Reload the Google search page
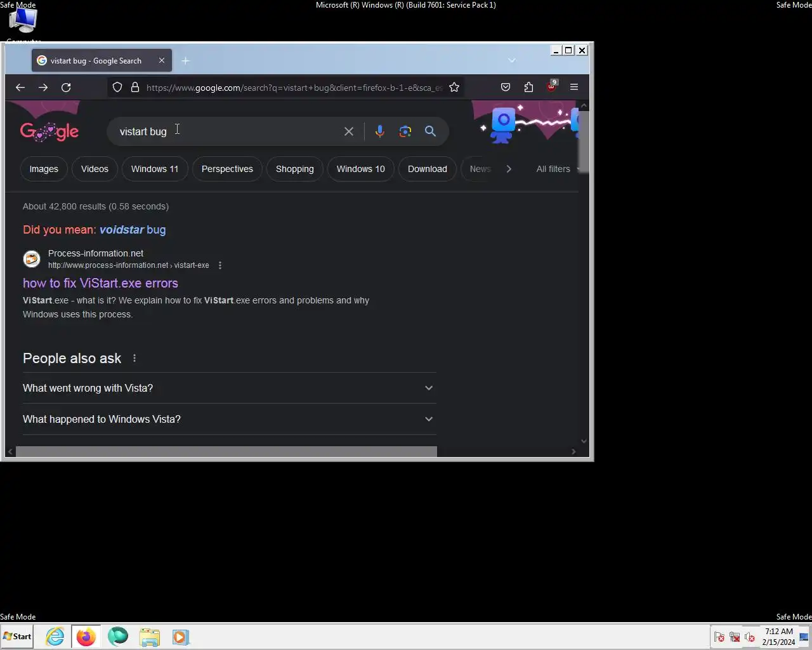The height and width of the screenshot is (650, 812). pos(66,88)
